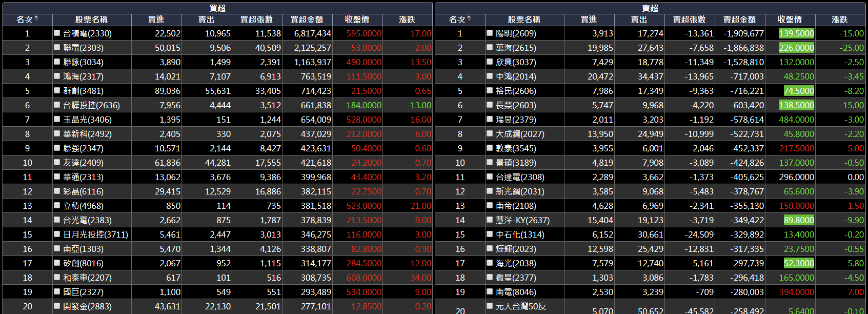Open stock 台驊投控(2636)
Viewport: 868px width, 314px height.
(91, 105)
